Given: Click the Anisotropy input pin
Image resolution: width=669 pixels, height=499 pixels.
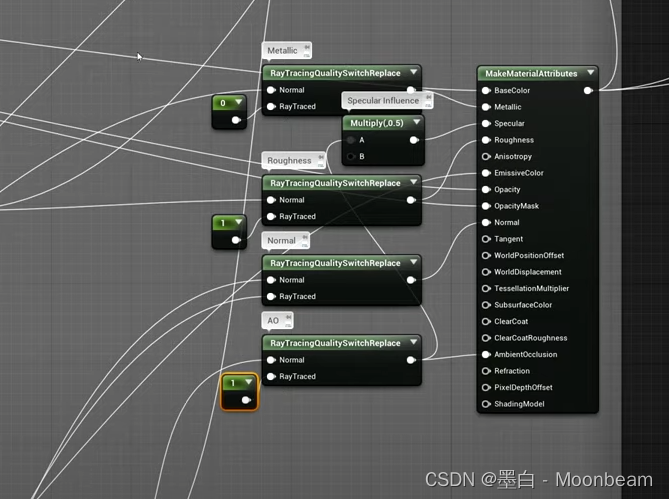Looking at the screenshot, I should point(486,157).
